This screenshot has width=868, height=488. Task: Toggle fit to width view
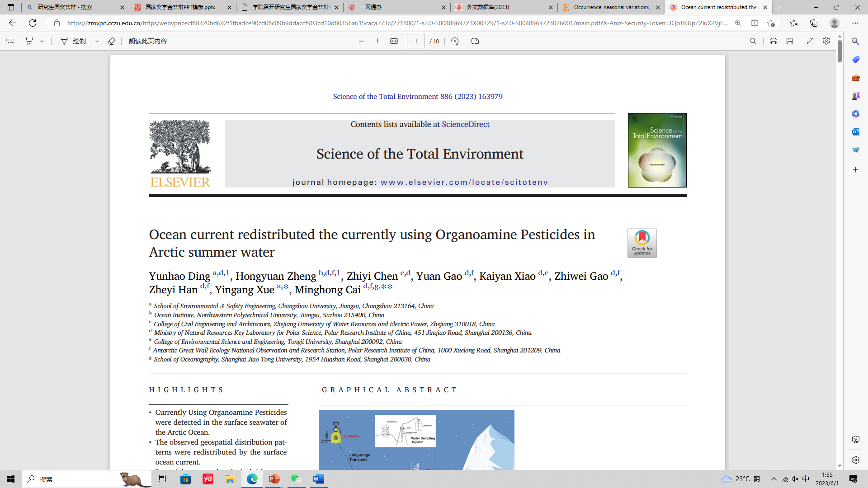394,41
